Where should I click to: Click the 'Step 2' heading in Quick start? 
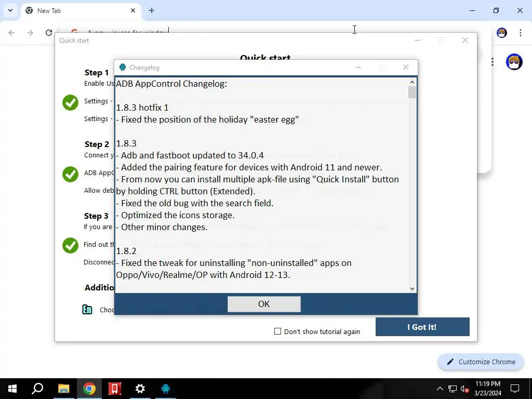pos(97,144)
